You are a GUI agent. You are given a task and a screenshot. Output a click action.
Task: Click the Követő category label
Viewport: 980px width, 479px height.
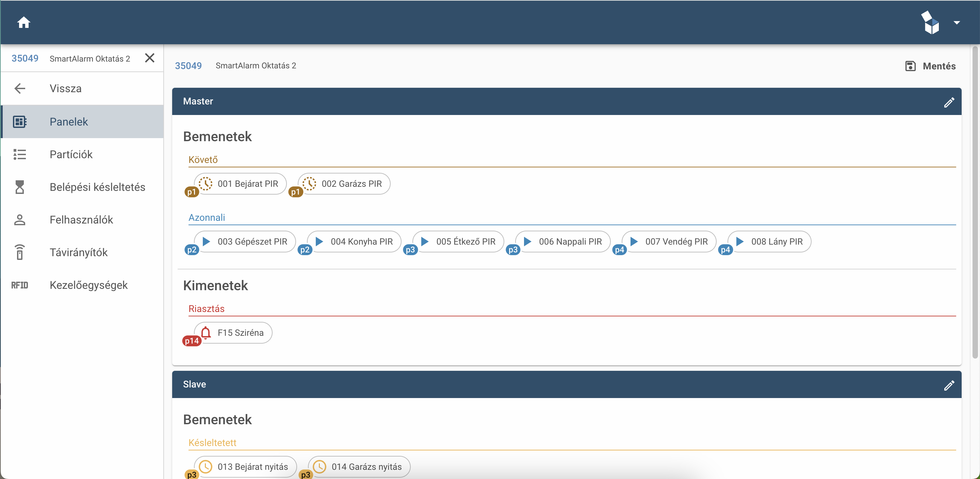203,160
